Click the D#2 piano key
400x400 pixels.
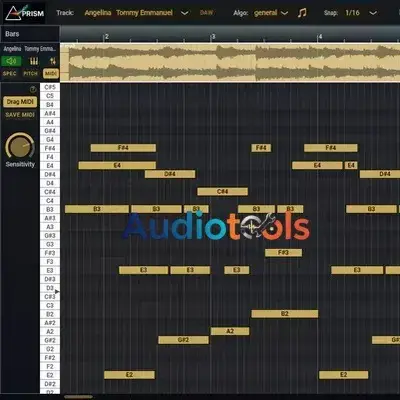click(x=50, y=384)
